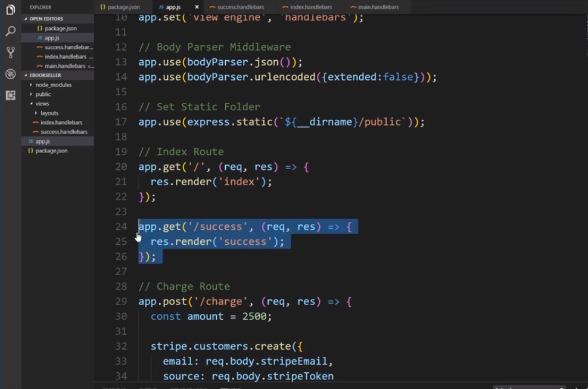This screenshot has width=588, height=389.
Task: Select package.json in Open Editors
Action: (57, 29)
